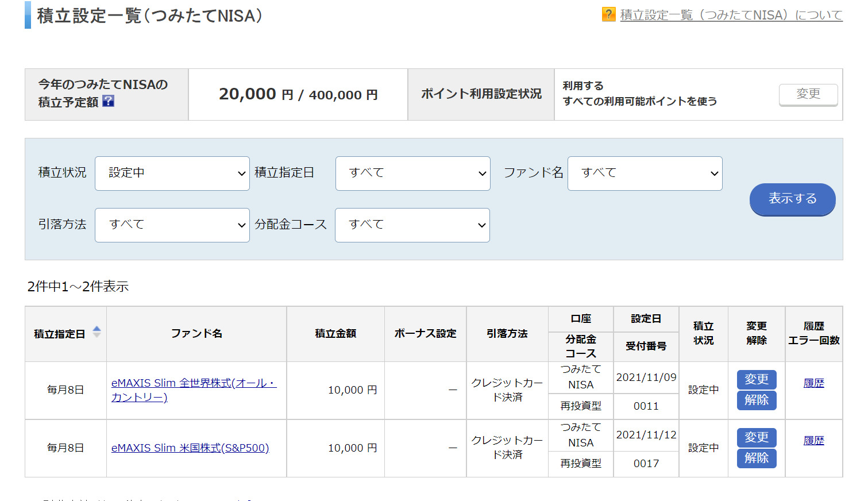View 履歴 for the 全世界株式 fund
868x501 pixels.
point(813,383)
